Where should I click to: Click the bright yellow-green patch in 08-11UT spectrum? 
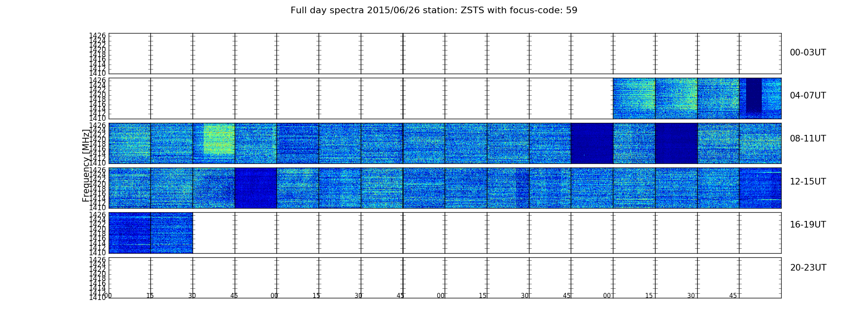click(x=219, y=139)
